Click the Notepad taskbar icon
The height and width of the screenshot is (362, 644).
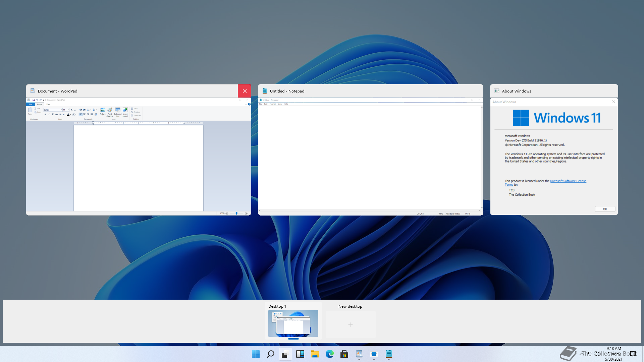point(388,354)
